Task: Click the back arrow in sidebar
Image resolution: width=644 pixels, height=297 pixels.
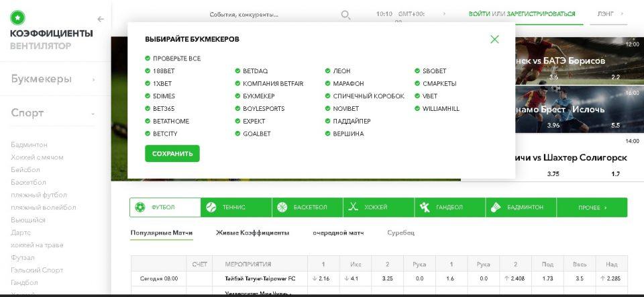Action: 101,19
